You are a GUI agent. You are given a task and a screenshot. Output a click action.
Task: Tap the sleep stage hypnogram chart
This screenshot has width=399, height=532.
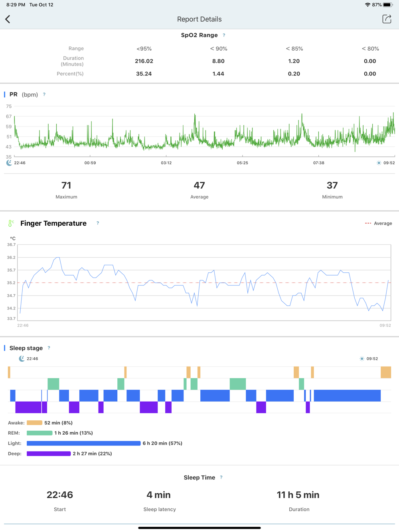(199, 390)
